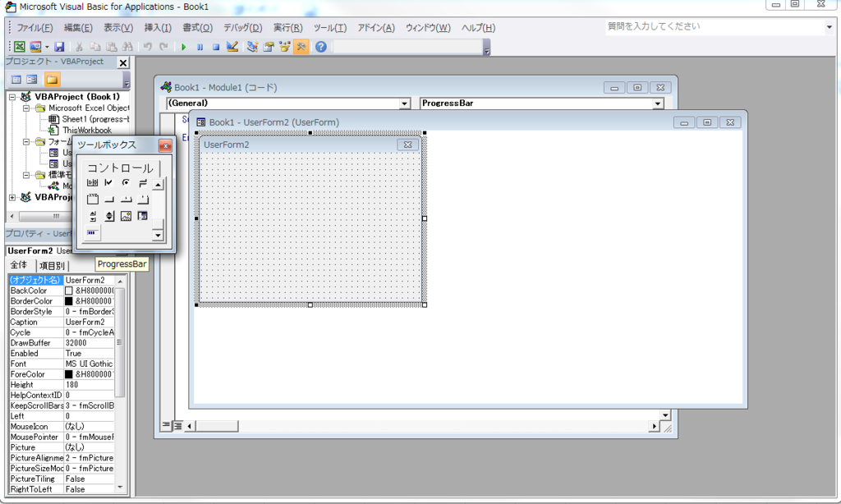The width and height of the screenshot is (841, 504).
Task: Open the 挿入(I) menu
Action: pyautogui.click(x=158, y=28)
